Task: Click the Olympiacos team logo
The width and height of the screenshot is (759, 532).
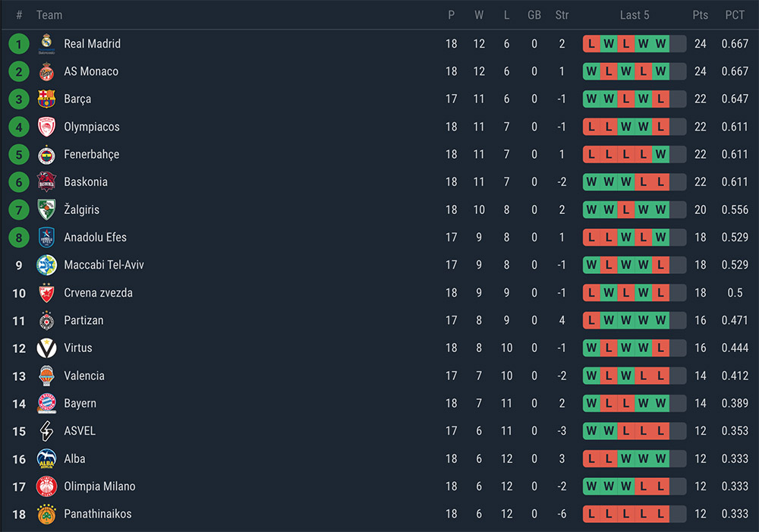Action: point(46,127)
